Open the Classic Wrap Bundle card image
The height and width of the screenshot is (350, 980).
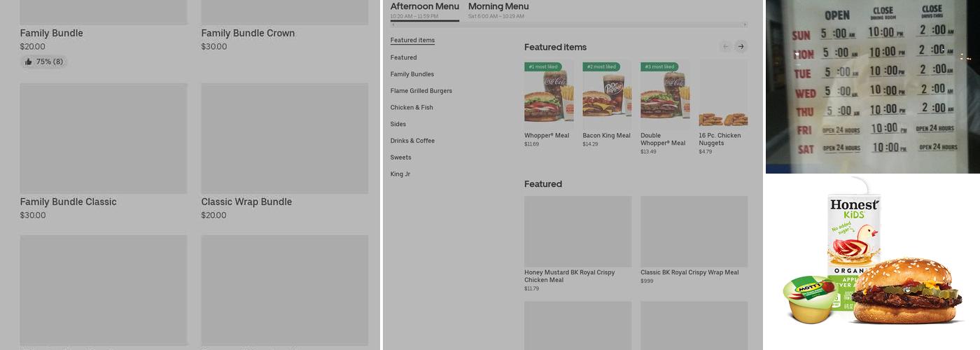pyautogui.click(x=285, y=139)
